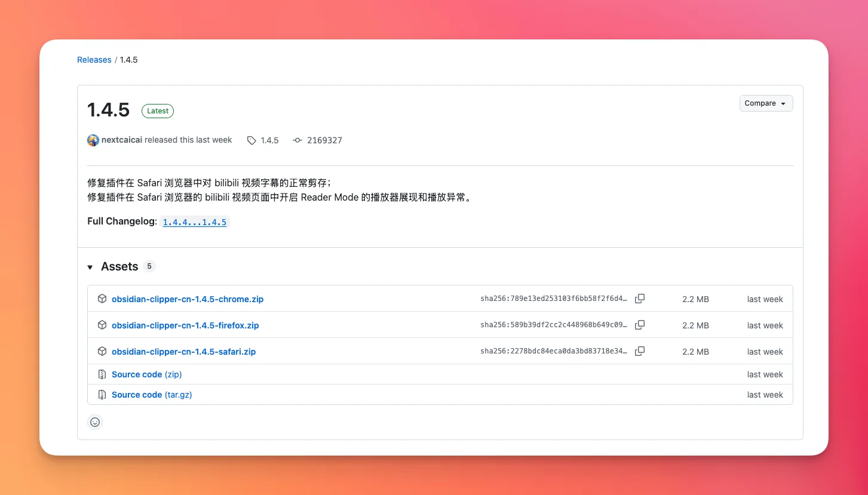Screen dimensions: 868x495
Task: Open the Releases breadcrumb link
Action: click(x=94, y=60)
